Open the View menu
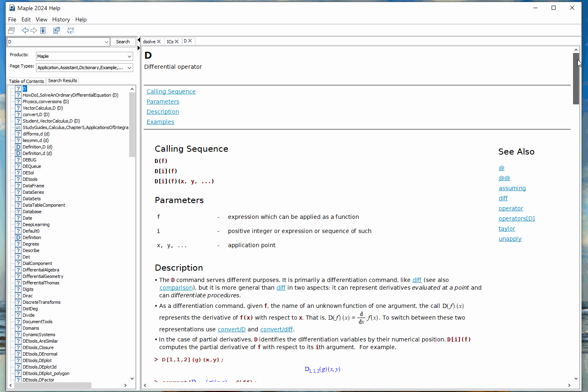This screenshot has width=588, height=392. pos(41,19)
